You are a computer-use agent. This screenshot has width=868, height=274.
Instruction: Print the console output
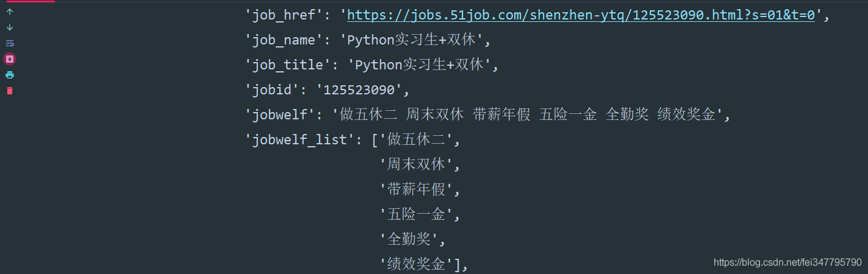click(x=10, y=75)
